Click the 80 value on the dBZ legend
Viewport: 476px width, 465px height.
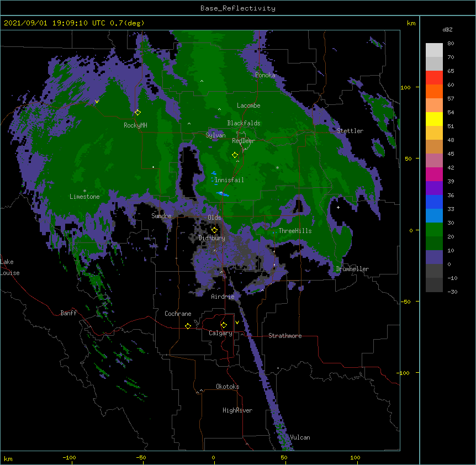[451, 44]
